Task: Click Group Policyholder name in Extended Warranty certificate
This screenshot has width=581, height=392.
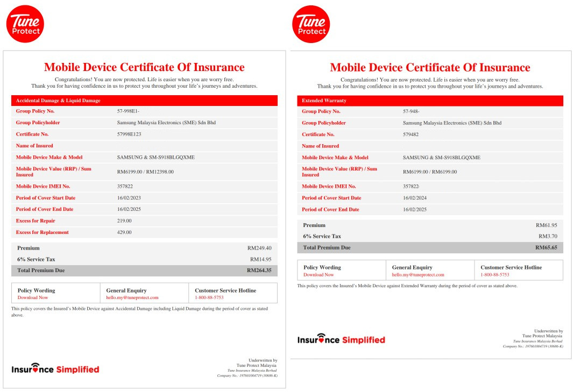Action: click(x=452, y=123)
